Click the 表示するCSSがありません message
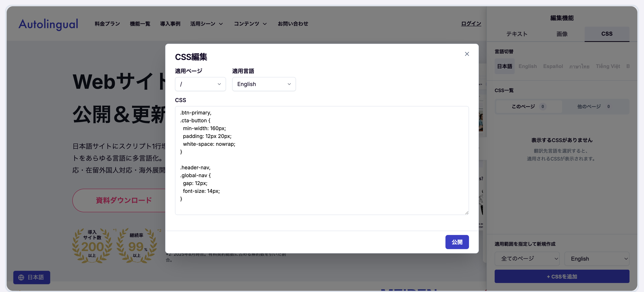The image size is (644, 292). point(562,140)
